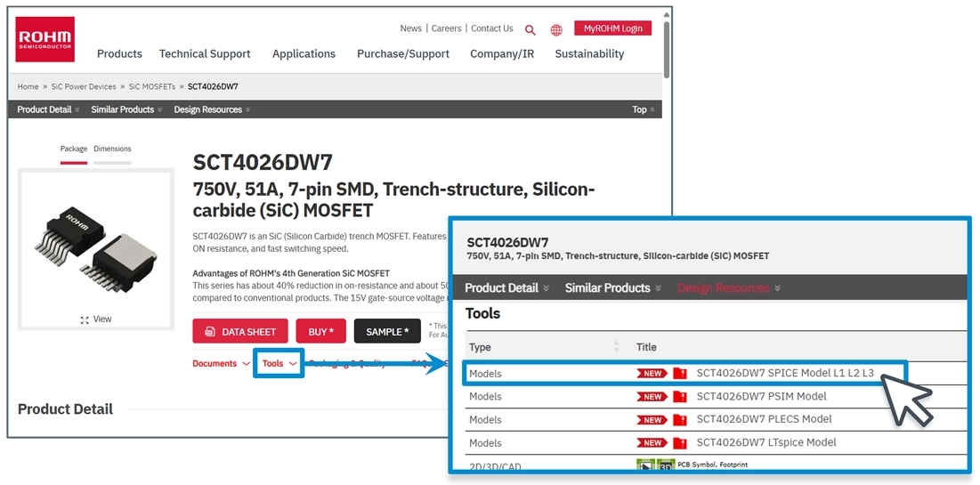Click the main page vertical scrollbar
The width and height of the screenshot is (980, 485).
667,50
